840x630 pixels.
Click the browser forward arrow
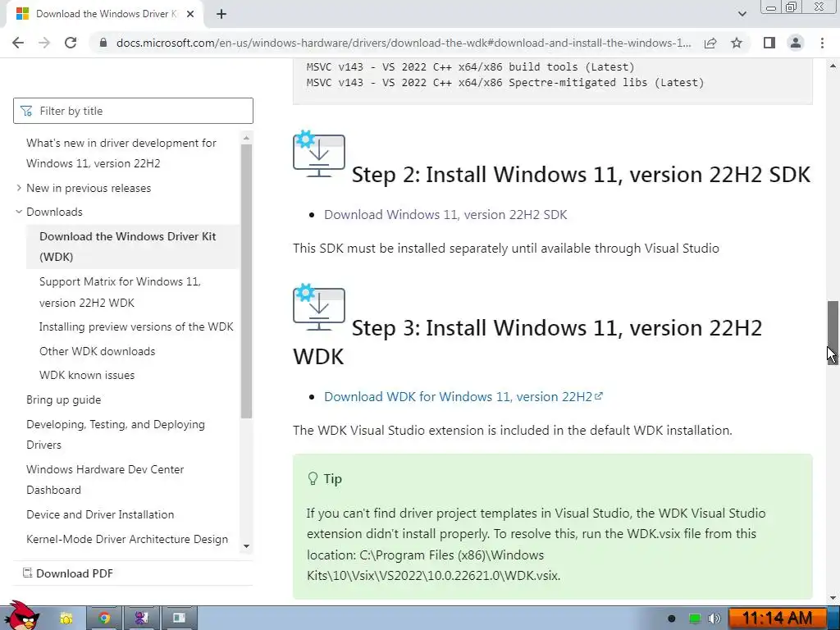(x=44, y=43)
